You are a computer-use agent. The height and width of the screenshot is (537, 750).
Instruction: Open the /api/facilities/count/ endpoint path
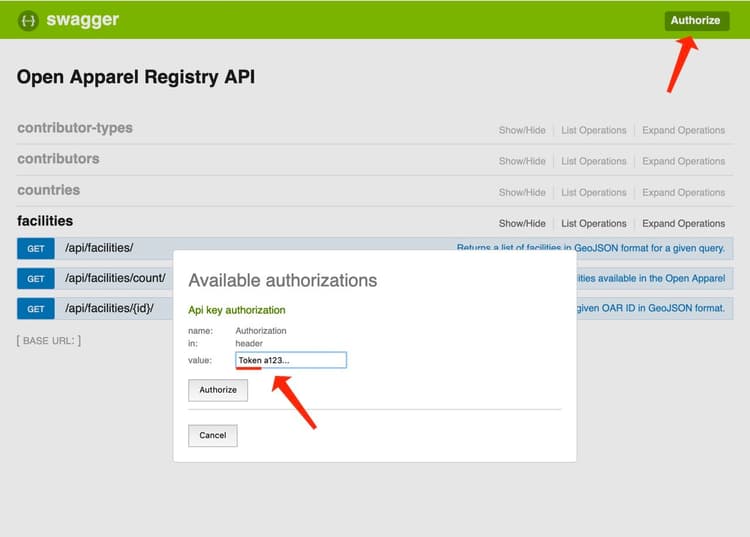tap(115, 278)
